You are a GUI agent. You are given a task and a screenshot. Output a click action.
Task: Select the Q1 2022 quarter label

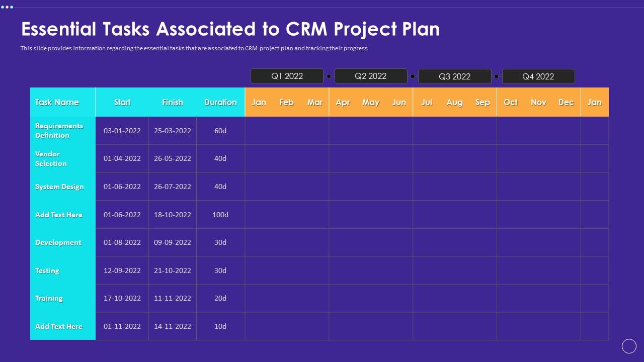[x=287, y=76]
